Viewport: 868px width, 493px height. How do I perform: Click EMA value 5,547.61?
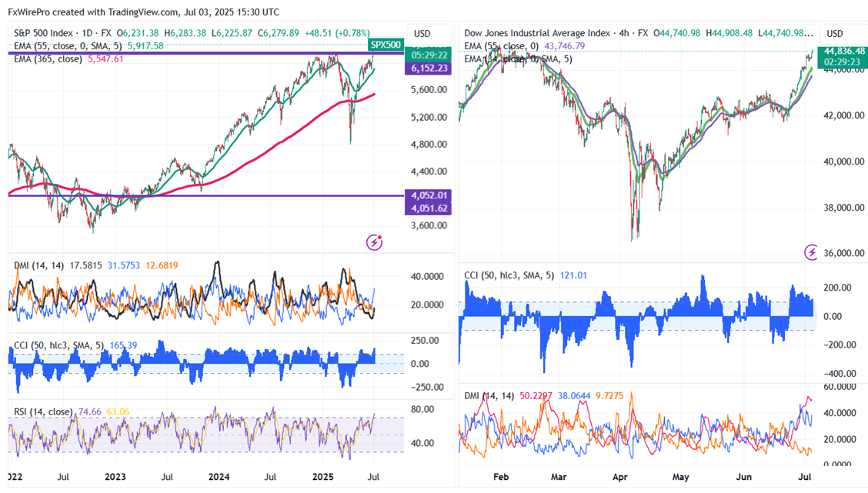click(105, 58)
